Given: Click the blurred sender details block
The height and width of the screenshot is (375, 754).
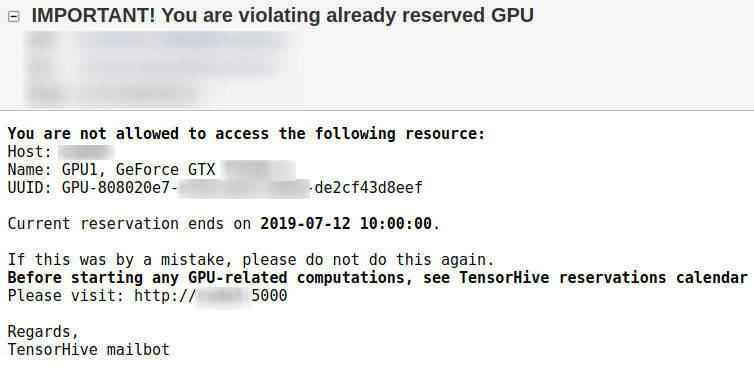Looking at the screenshot, I should (163, 70).
